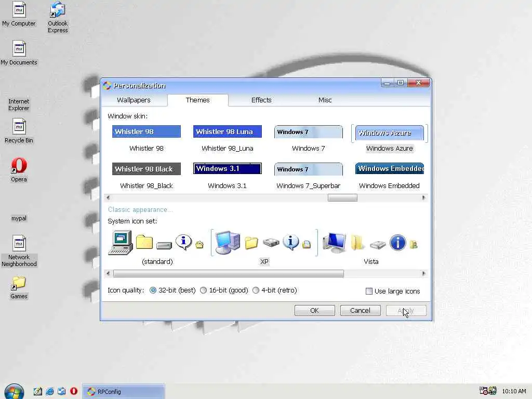Launch Outlook Express from quick launch
The image size is (532, 399).
[x=61, y=391]
